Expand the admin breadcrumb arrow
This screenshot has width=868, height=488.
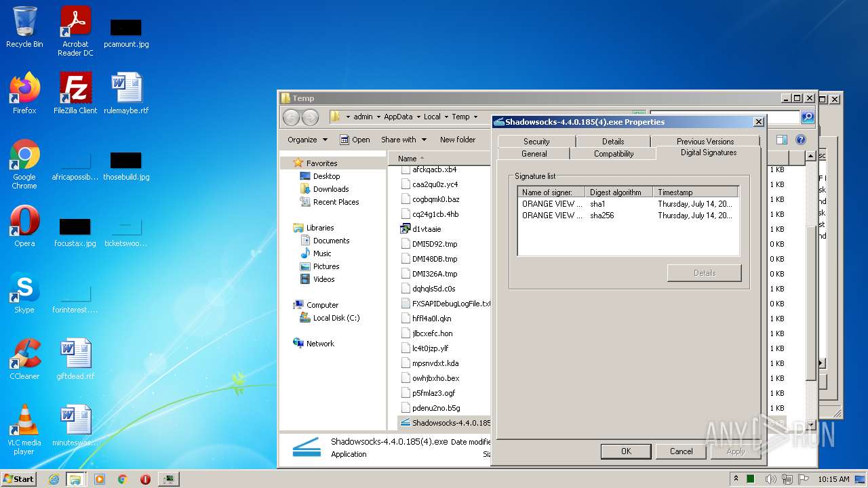[378, 117]
